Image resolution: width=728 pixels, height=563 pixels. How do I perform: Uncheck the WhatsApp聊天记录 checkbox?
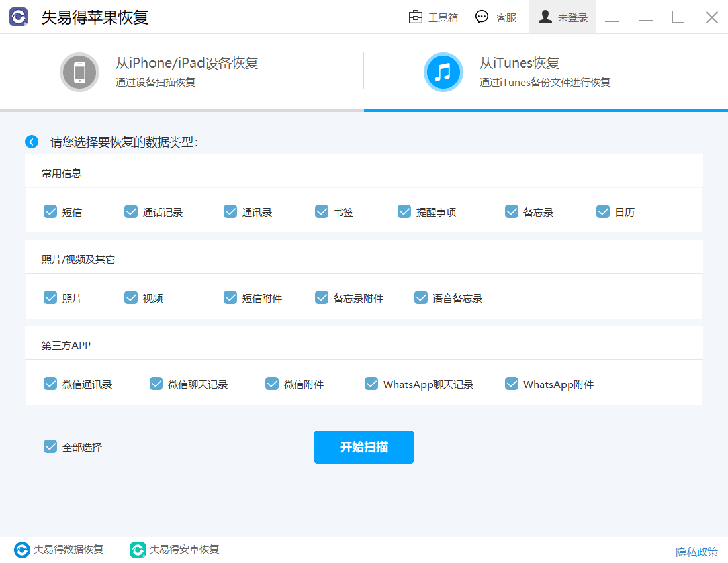tap(371, 384)
